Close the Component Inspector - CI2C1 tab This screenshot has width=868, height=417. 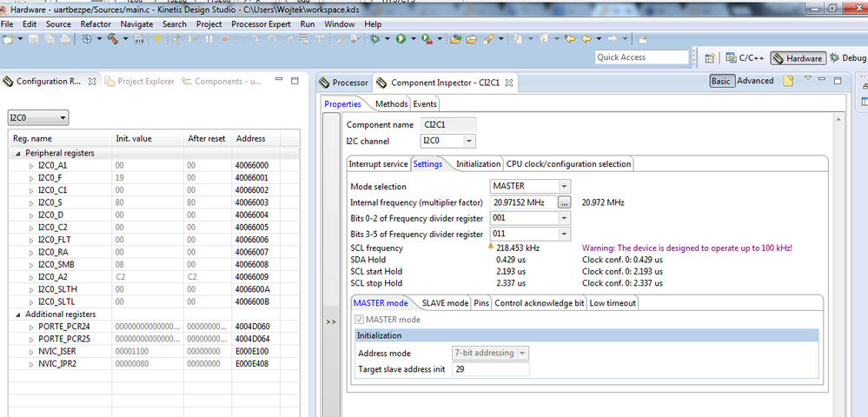click(x=509, y=83)
